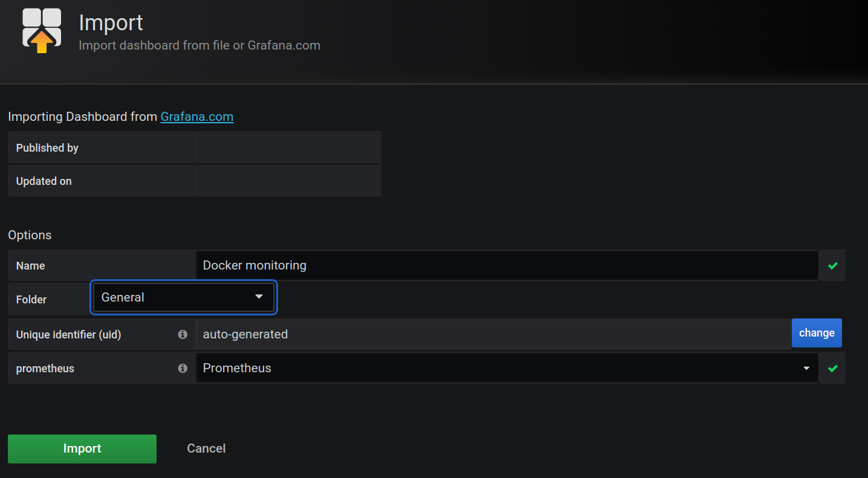868x478 pixels.
Task: Click the Options section heading
Action: pyautogui.click(x=30, y=235)
